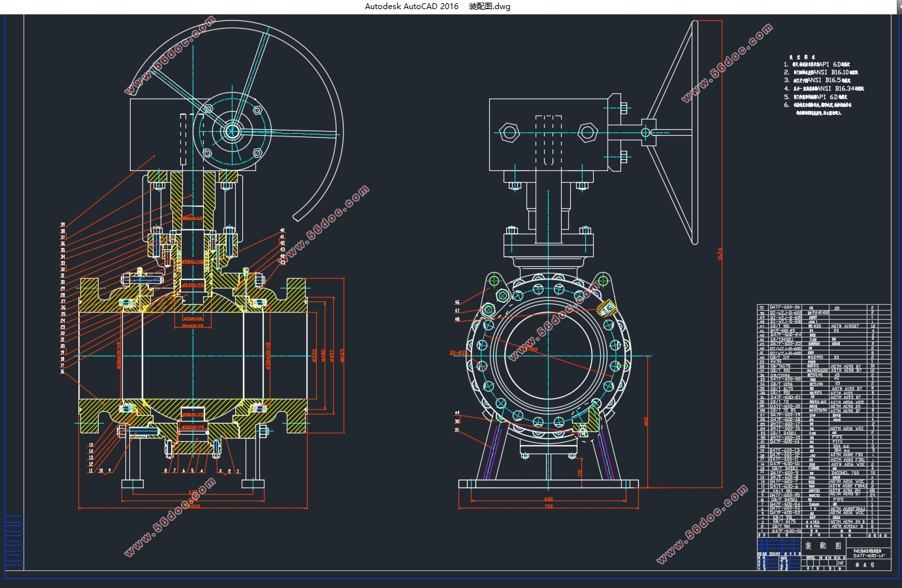The height and width of the screenshot is (588, 902).
Task: Select the 460 centerline height dimension
Action: (646, 422)
